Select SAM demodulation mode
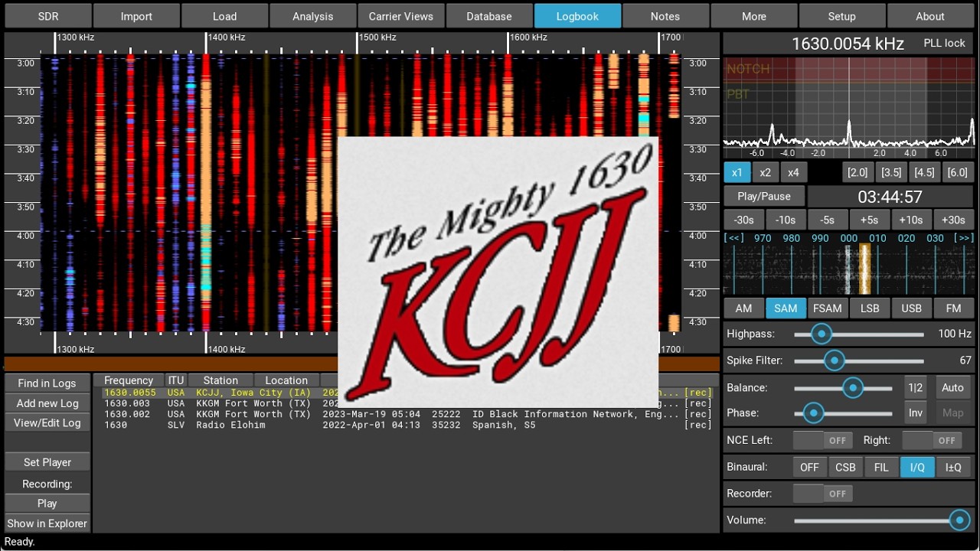Image resolution: width=980 pixels, height=551 pixels. pos(786,308)
